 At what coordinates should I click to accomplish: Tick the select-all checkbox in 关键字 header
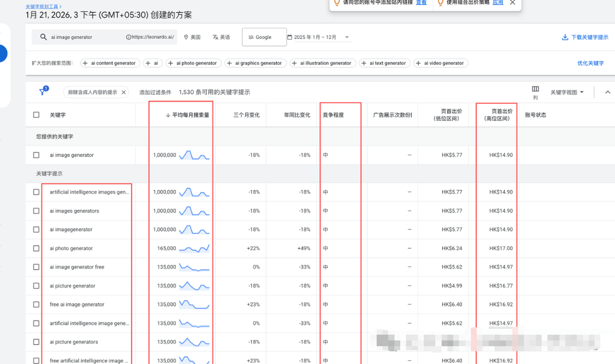tap(37, 115)
